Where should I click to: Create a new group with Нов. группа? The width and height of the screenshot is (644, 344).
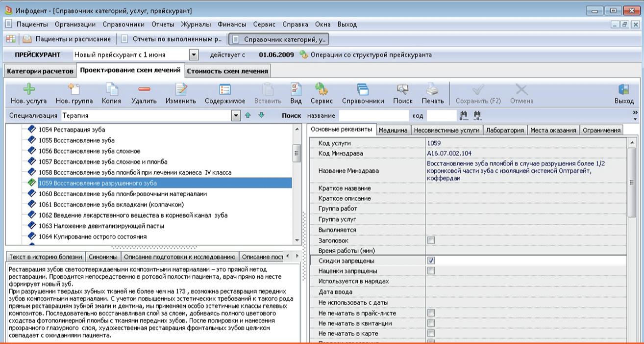[74, 89]
